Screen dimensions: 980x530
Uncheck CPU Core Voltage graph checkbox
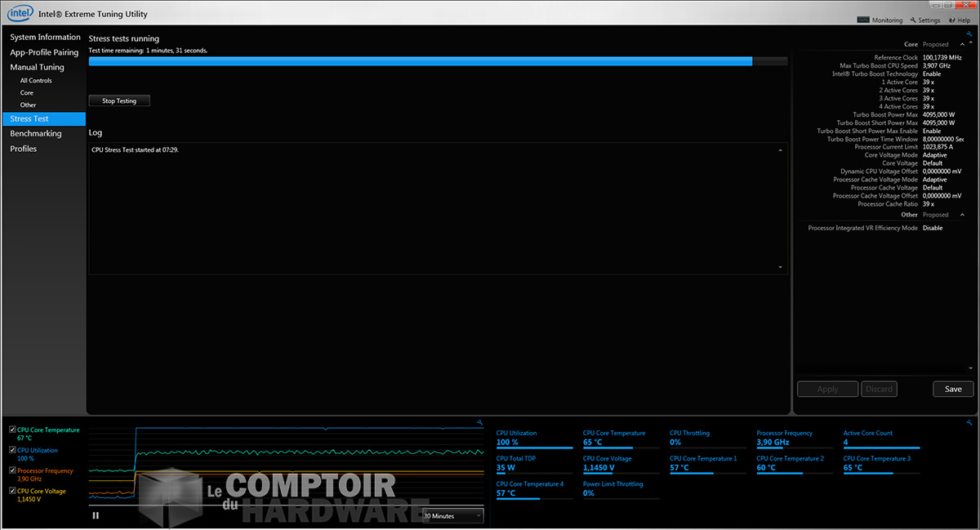tap(12, 491)
